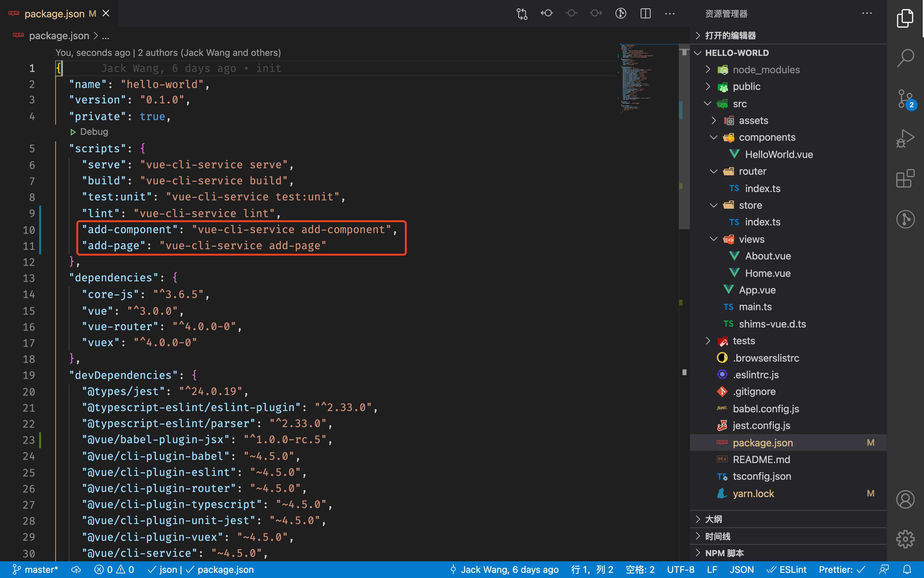Screen dimensions: 924x578
Task: Click the feedback icon in status bar
Action: [884, 570]
